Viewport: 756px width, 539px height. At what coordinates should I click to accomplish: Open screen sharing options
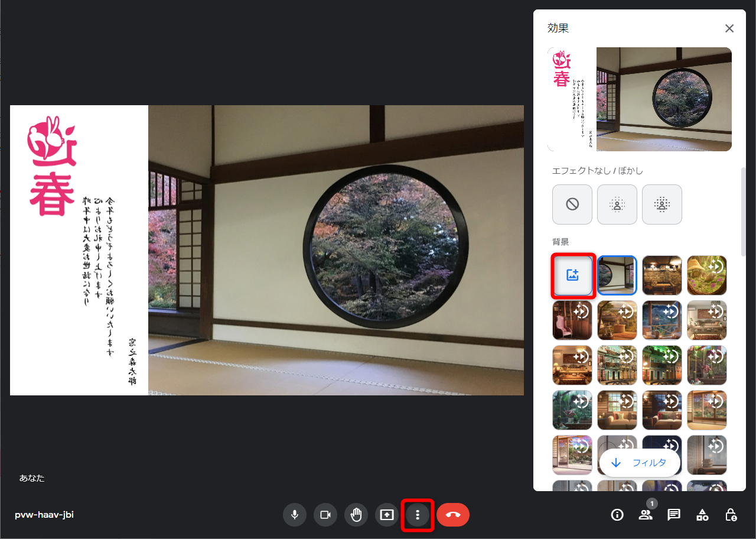coord(387,515)
